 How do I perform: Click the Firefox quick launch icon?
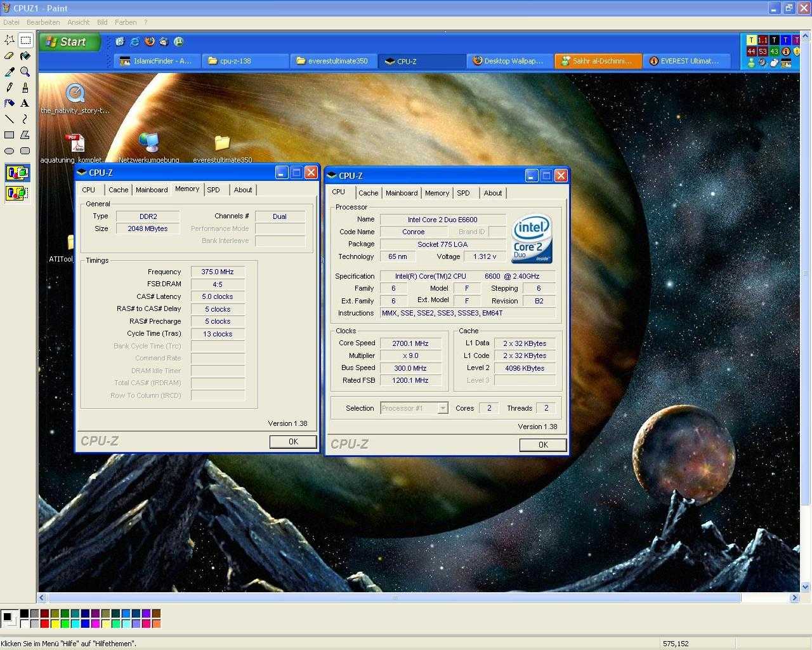pos(150,41)
